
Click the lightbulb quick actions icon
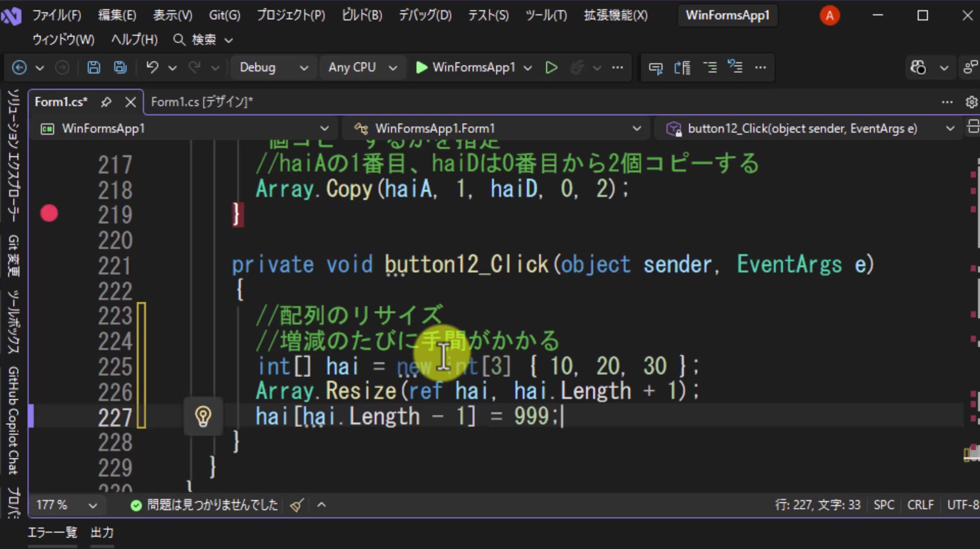coord(203,416)
